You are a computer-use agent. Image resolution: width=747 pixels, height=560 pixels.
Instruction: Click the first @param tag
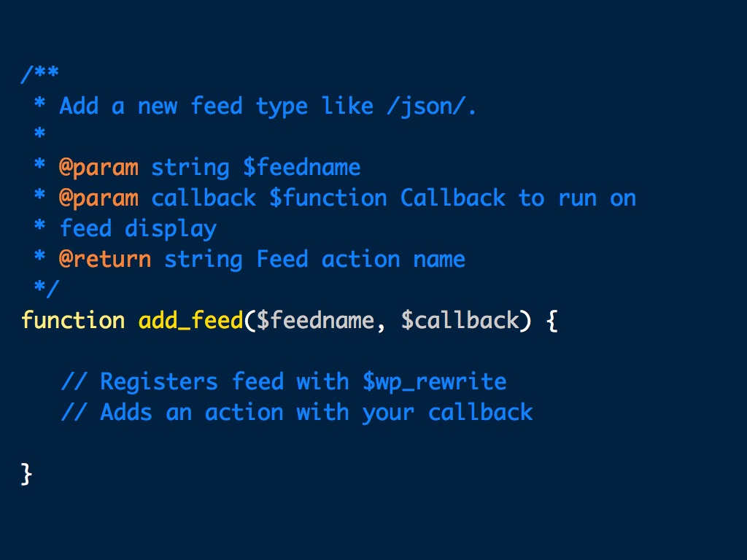pyautogui.click(x=98, y=168)
